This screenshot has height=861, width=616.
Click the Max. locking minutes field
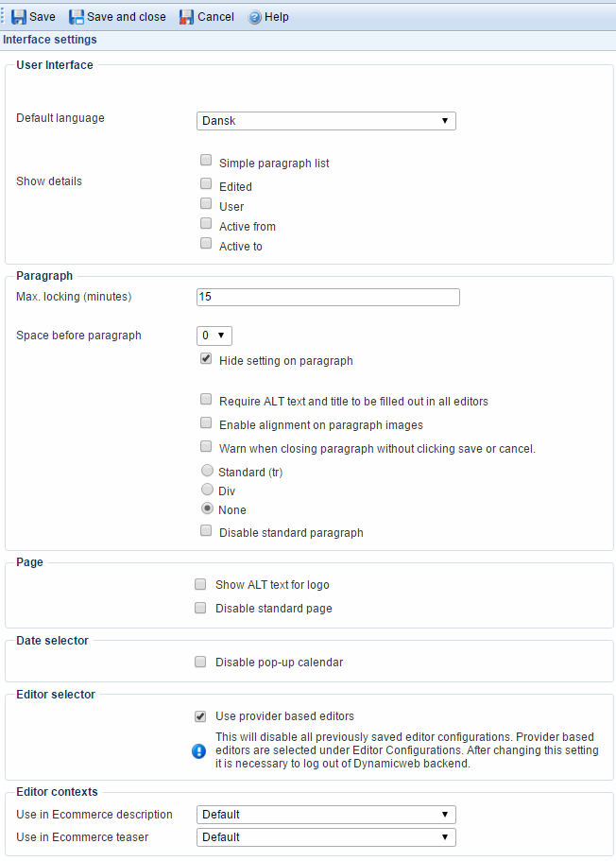pyautogui.click(x=328, y=298)
